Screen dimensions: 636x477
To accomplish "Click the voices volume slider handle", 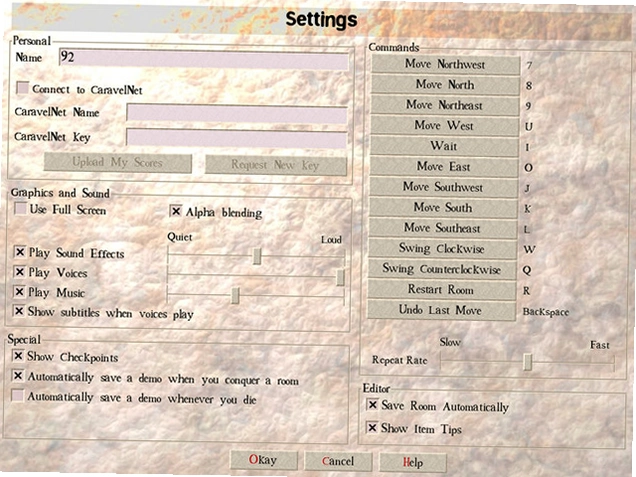I will click(x=340, y=277).
